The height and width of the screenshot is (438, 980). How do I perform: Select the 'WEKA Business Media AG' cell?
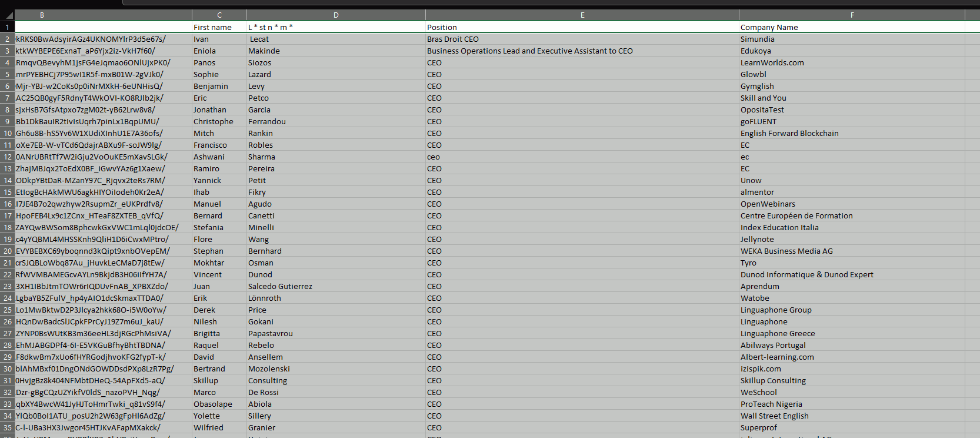[x=852, y=251]
